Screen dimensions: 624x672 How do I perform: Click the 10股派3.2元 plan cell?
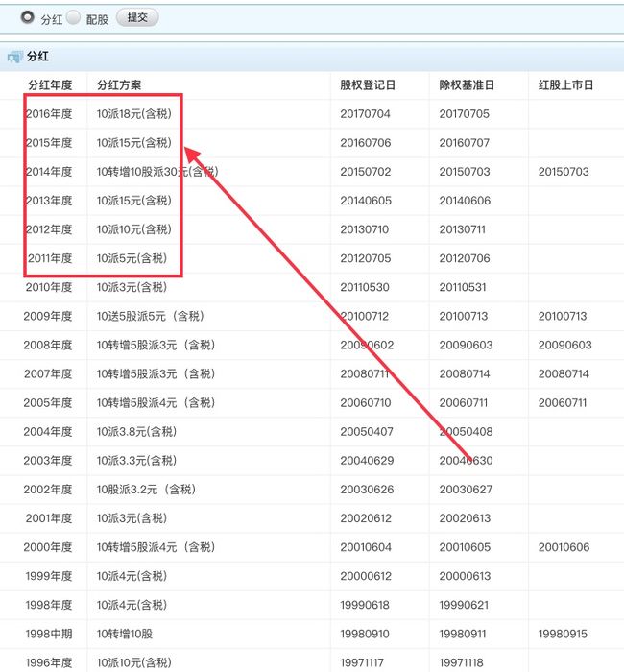click(x=146, y=490)
